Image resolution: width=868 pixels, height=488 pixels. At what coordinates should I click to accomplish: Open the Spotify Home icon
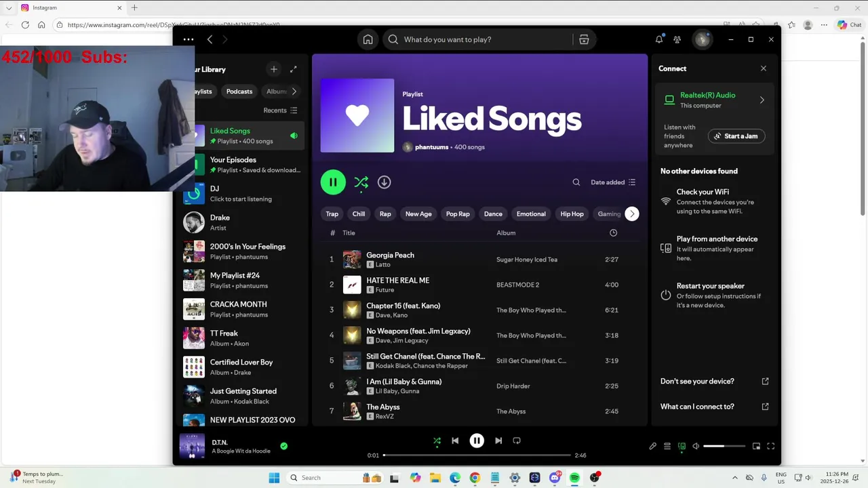[368, 39]
